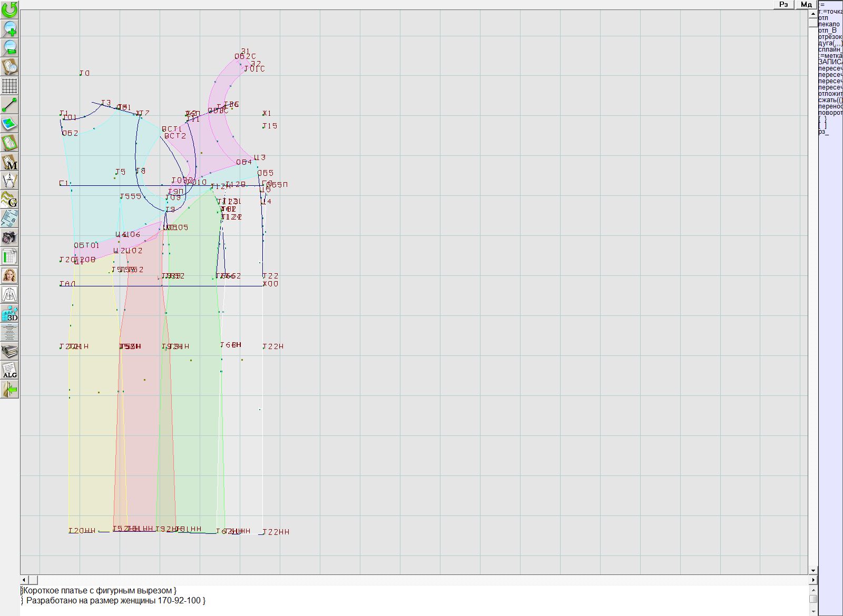The image size is (843, 616).
Task: Open the pattern with M icon
Action: point(9,162)
